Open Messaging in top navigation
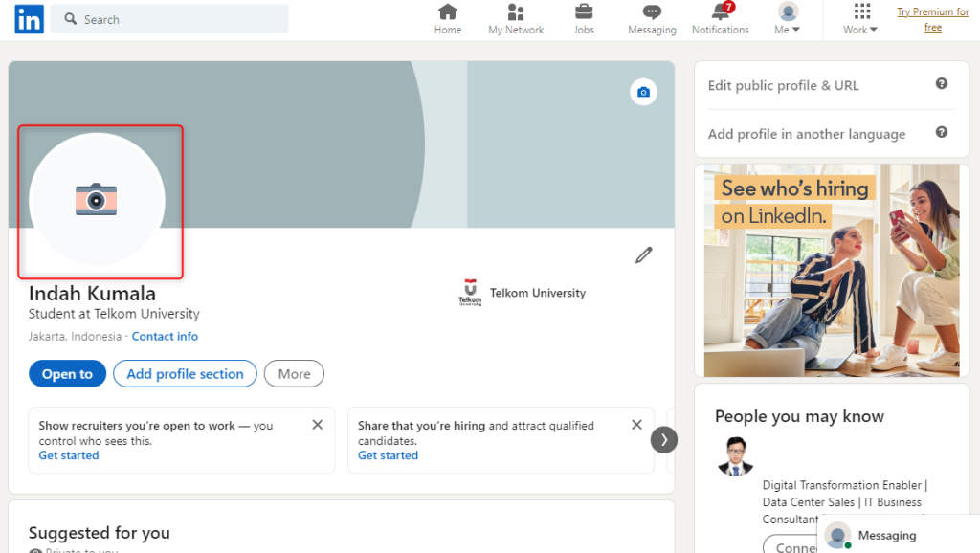 (x=652, y=19)
